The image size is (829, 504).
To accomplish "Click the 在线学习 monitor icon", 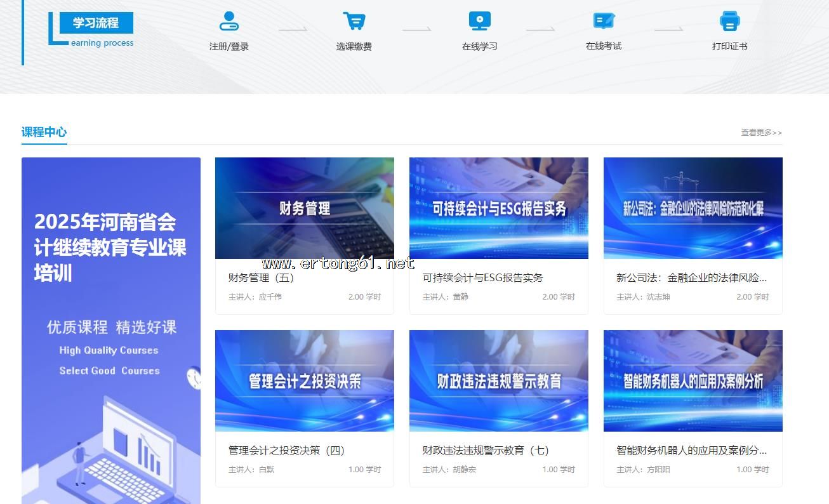I will click(x=479, y=21).
